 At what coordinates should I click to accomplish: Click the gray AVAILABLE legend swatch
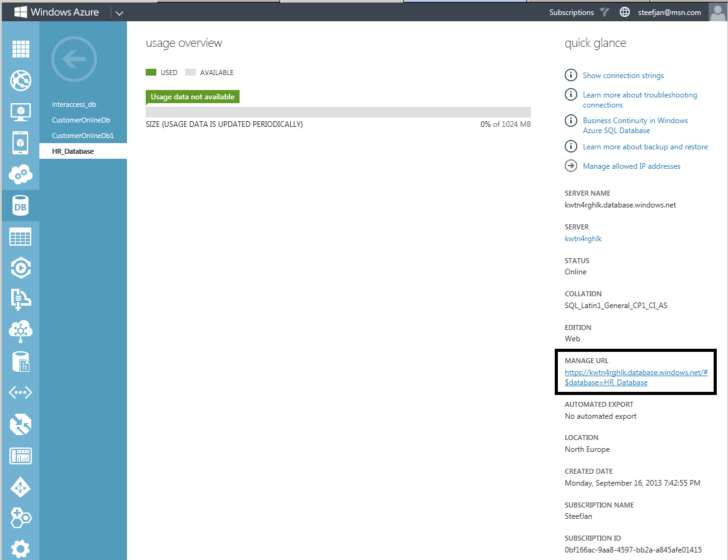[x=190, y=72]
